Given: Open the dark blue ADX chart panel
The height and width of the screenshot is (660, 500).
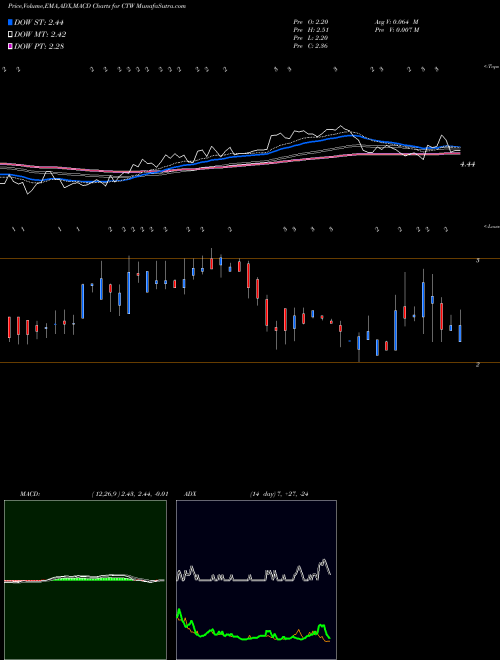Looking at the screenshot, I should click(x=256, y=580).
